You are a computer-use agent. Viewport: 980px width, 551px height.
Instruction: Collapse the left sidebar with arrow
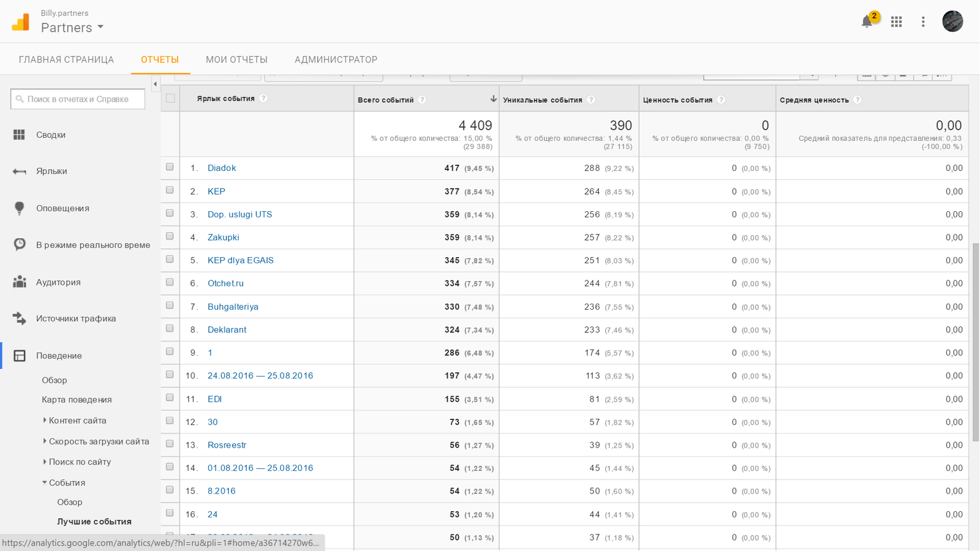(x=155, y=84)
